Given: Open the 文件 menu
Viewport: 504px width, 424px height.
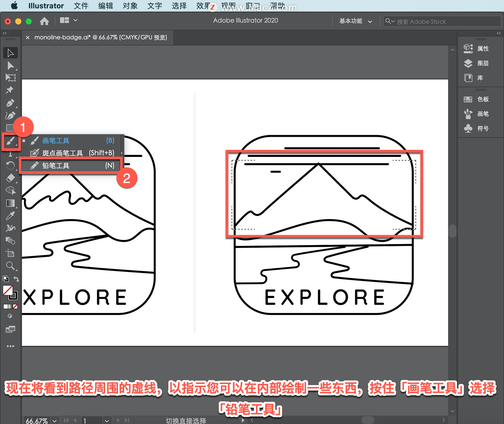Looking at the screenshot, I should 81,6.
